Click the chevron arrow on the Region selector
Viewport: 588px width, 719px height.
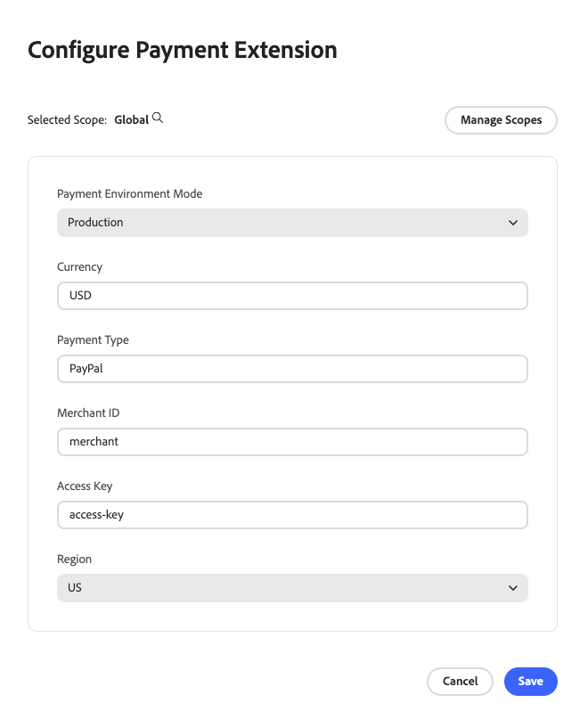pos(513,588)
